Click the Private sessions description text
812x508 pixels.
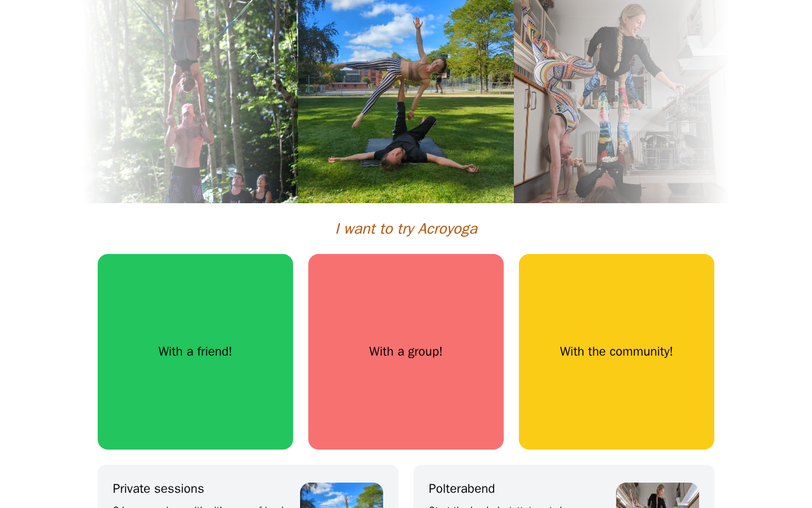point(199,506)
